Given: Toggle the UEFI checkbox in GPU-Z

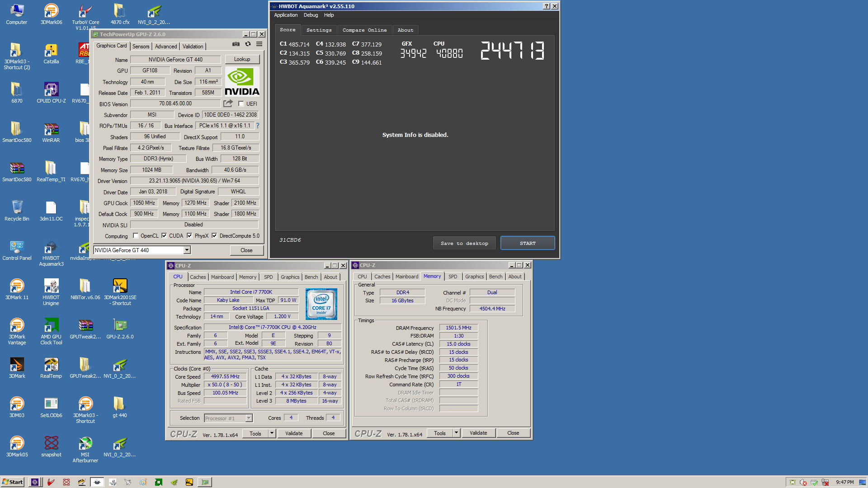Looking at the screenshot, I should coord(241,104).
